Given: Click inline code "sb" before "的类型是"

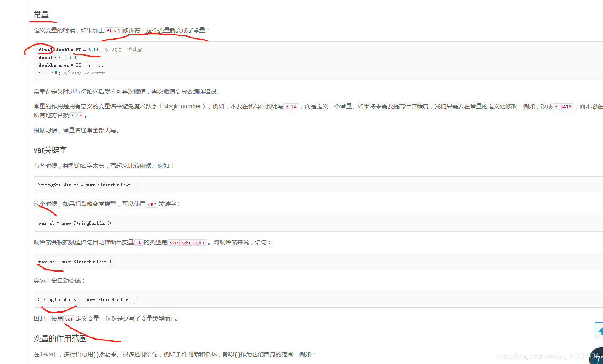Looking at the screenshot, I should pos(139,243).
